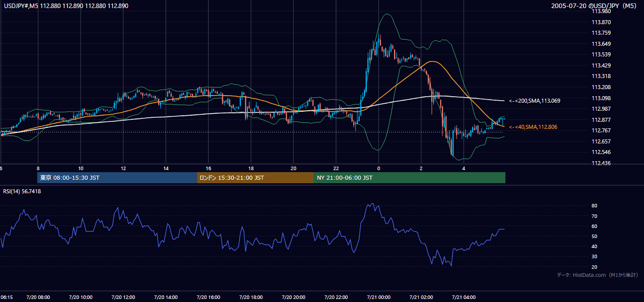Screen dimensions: 644x302
Task: Click the 7/20 16:00 date label
Action: tap(208, 297)
